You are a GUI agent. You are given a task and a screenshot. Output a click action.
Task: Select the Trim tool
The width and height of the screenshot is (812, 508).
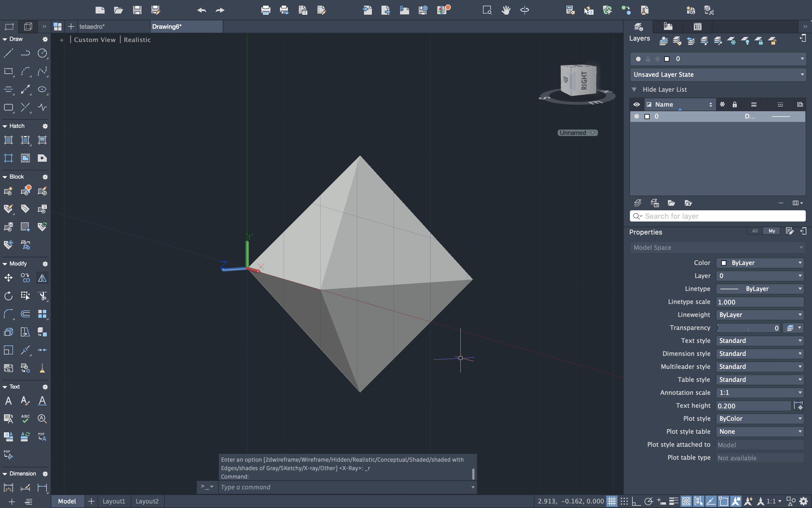[42, 296]
